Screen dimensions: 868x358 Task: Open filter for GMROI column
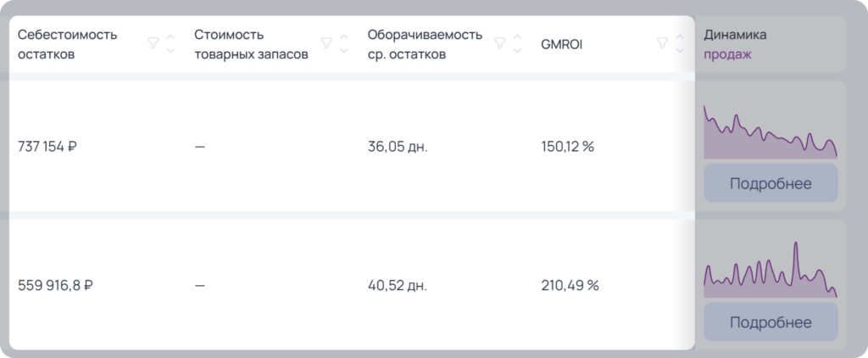pyautogui.click(x=663, y=43)
